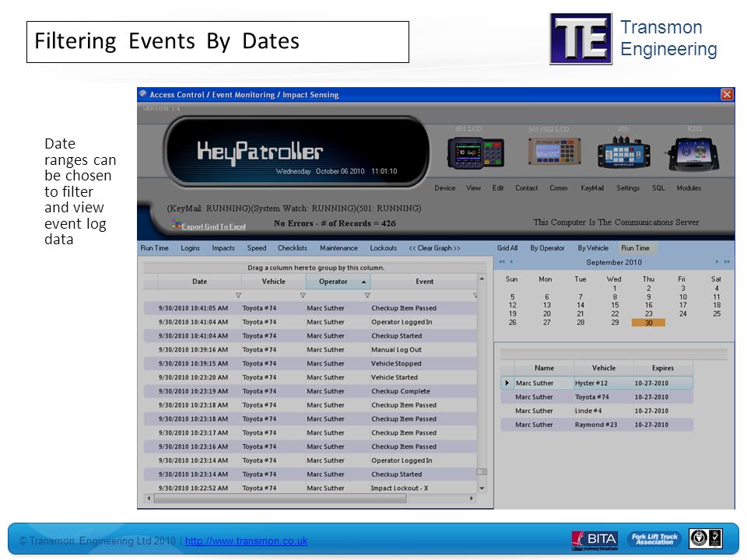
Task: Jump forward a year in calendar
Action: pyautogui.click(x=727, y=261)
